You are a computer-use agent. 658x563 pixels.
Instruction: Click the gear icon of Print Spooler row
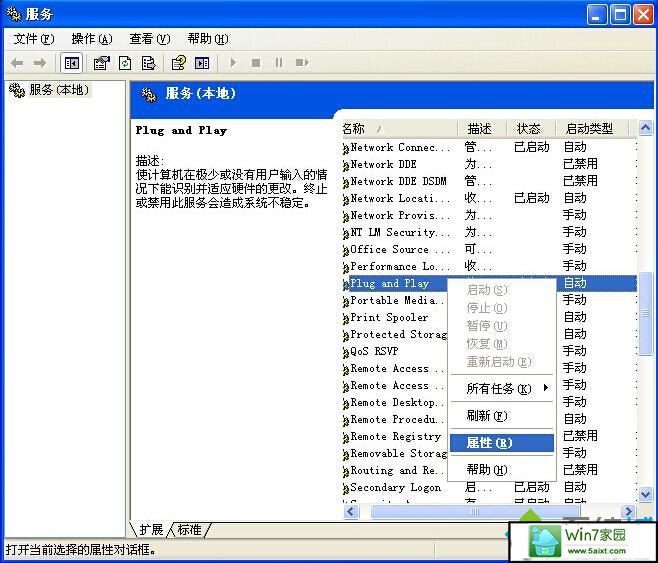click(x=346, y=318)
